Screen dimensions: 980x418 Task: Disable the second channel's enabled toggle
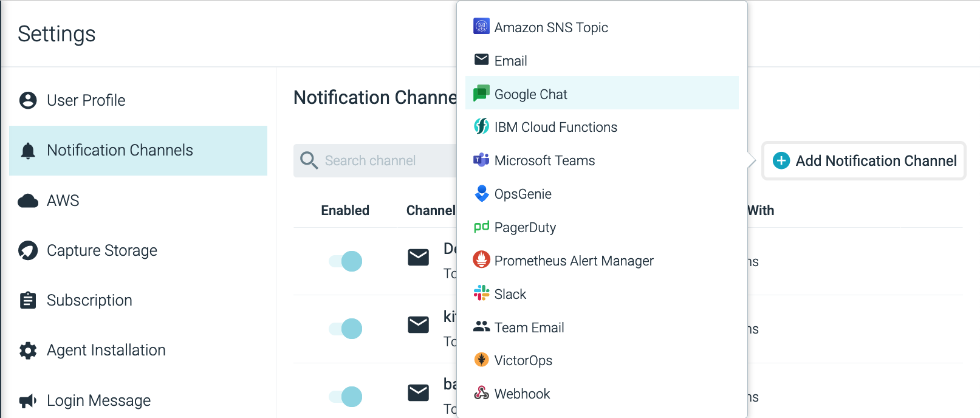(346, 329)
